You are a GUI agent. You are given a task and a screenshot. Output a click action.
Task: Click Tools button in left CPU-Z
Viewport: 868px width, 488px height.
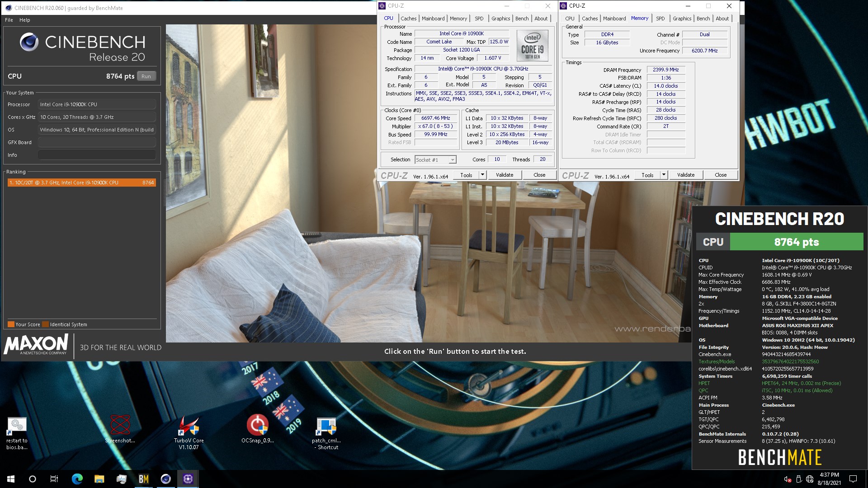pyautogui.click(x=466, y=175)
